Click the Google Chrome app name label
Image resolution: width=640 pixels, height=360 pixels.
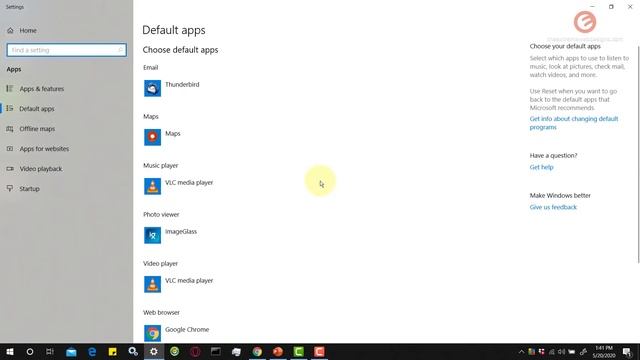[x=187, y=329]
